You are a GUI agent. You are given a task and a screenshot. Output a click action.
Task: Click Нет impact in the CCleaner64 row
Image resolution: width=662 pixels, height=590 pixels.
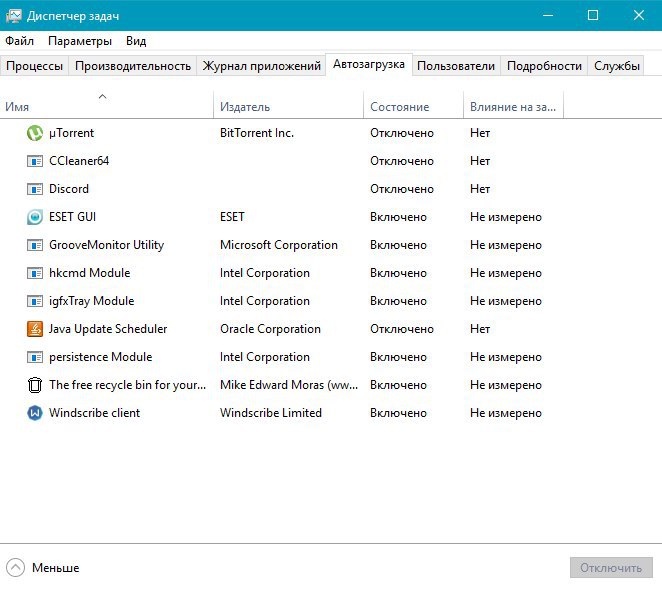tap(480, 161)
